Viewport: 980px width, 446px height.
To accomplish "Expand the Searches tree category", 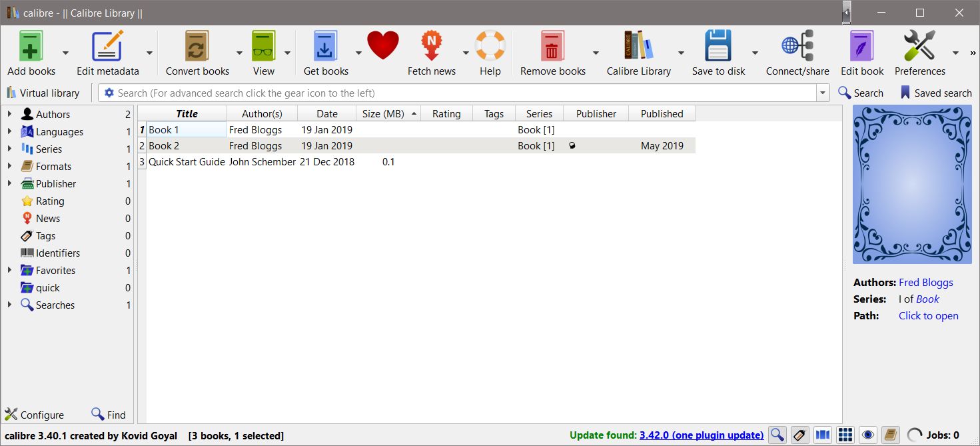I will coord(9,305).
